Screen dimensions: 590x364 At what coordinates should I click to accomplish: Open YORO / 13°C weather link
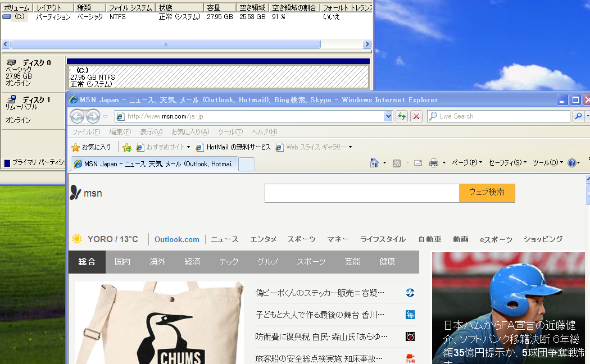click(x=112, y=239)
